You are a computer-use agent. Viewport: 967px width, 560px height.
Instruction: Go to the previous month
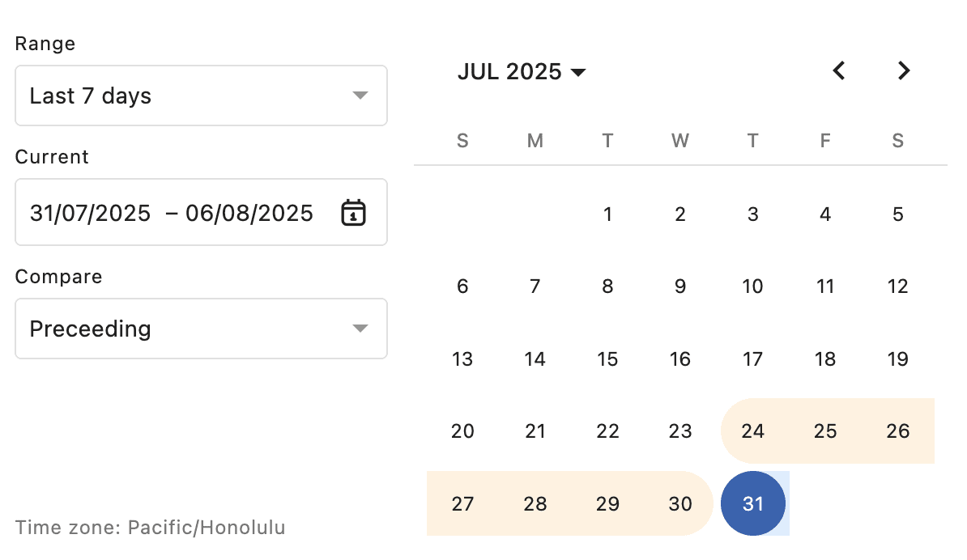[839, 71]
